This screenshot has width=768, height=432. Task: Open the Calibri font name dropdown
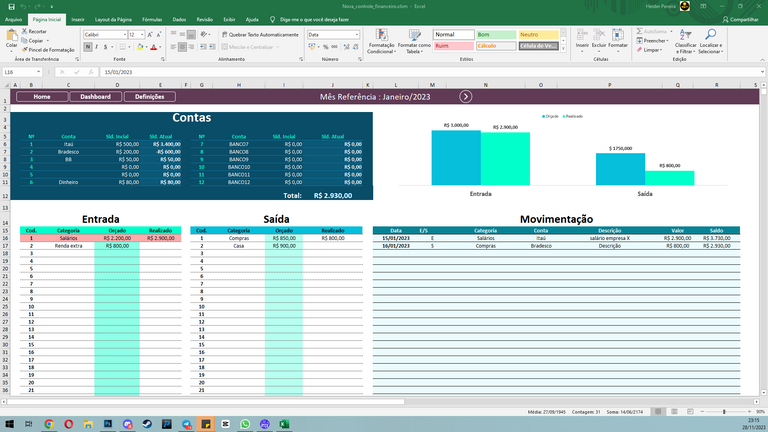tap(124, 35)
